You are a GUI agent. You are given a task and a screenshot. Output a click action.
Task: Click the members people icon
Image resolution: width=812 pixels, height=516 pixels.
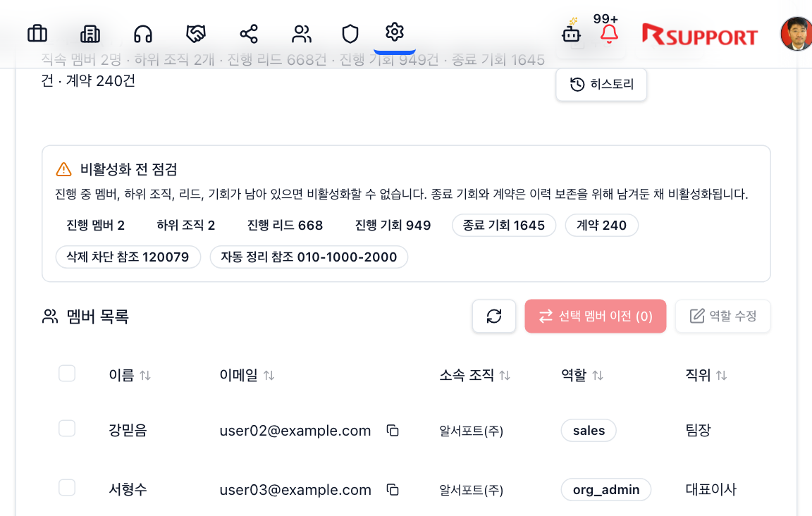coord(302,33)
